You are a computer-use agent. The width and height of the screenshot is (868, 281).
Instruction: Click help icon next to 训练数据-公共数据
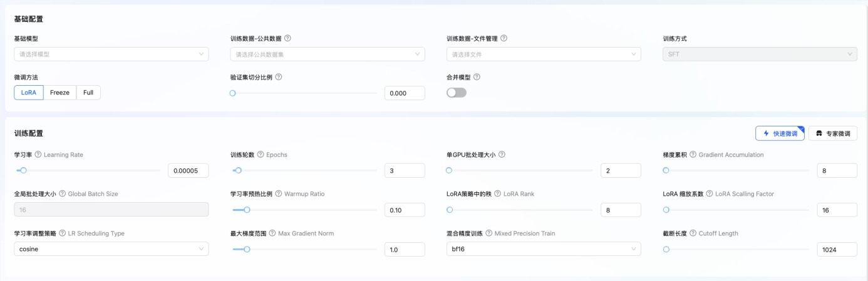287,38
